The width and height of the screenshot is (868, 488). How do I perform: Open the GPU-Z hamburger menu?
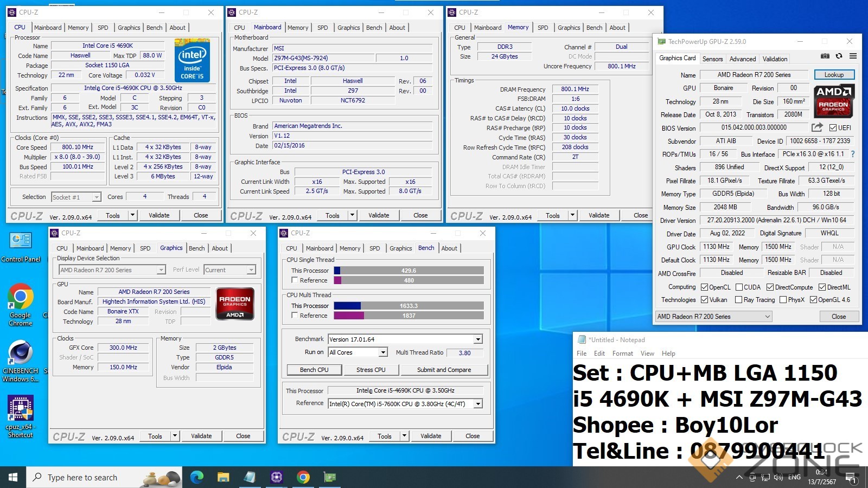pos(853,56)
